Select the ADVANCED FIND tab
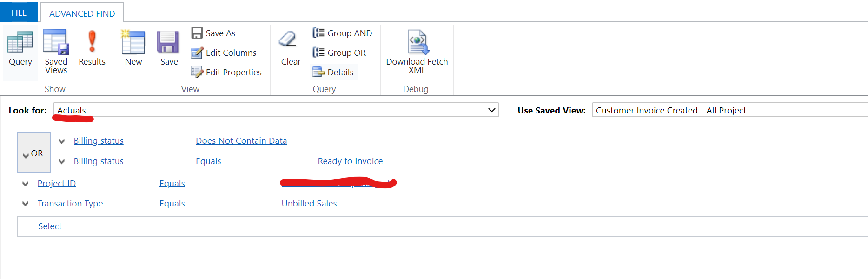Image resolution: width=868 pixels, height=279 pixels. pos(82,13)
